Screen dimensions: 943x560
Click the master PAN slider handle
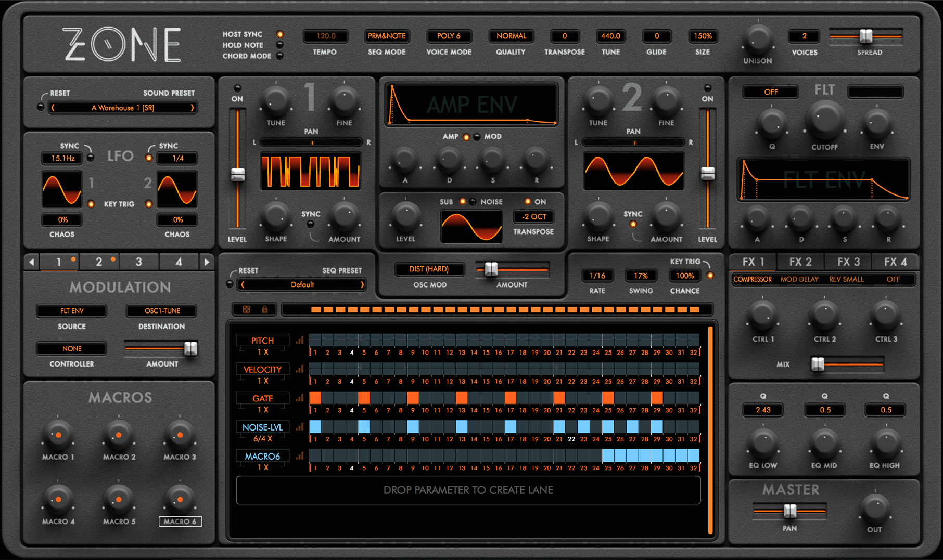(790, 511)
